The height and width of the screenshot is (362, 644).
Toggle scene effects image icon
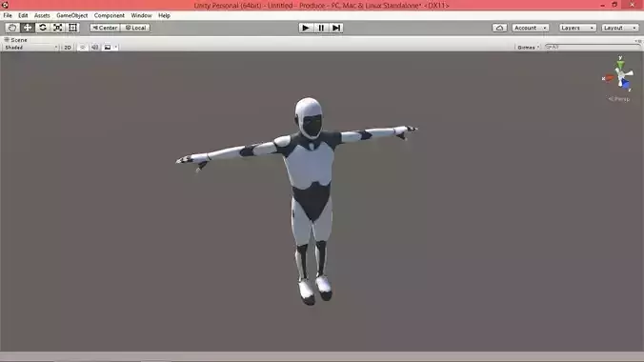tap(108, 48)
